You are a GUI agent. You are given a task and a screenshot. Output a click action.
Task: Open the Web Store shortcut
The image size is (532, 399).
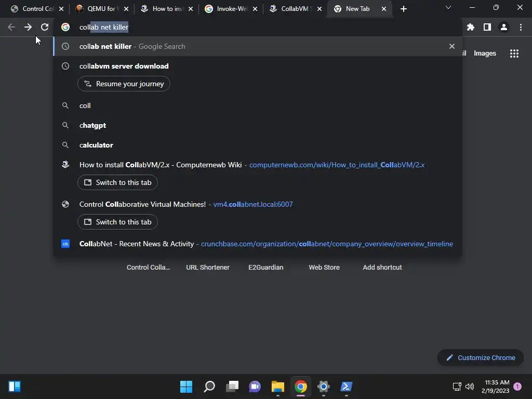point(324,268)
